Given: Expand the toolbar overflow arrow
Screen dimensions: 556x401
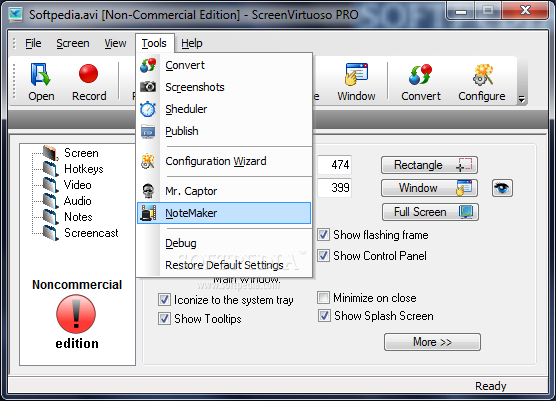Looking at the screenshot, I should point(521,99).
